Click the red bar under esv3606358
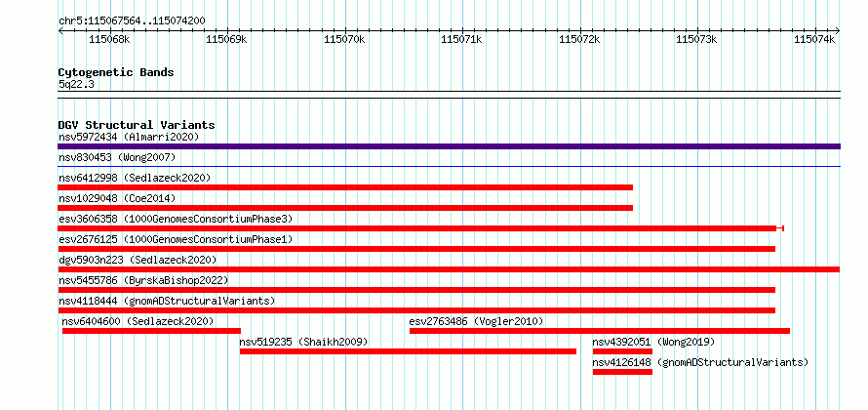This screenshot has width=868, height=410. tap(420, 228)
